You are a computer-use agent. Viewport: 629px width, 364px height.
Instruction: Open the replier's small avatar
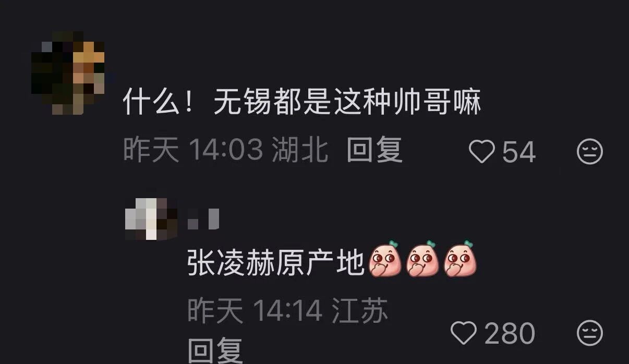coord(151,219)
